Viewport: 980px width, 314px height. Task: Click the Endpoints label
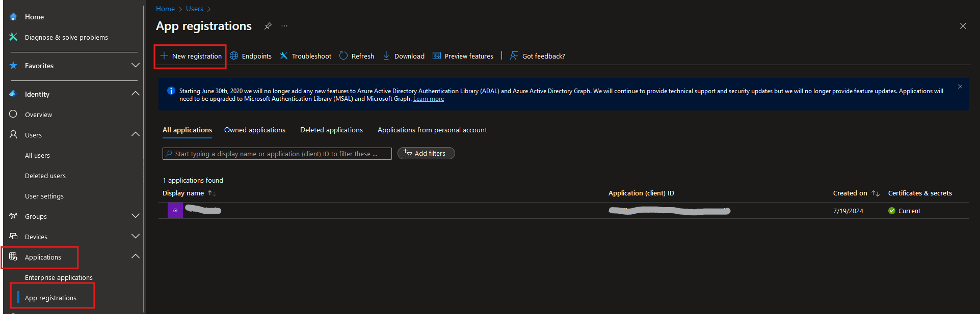tap(257, 56)
